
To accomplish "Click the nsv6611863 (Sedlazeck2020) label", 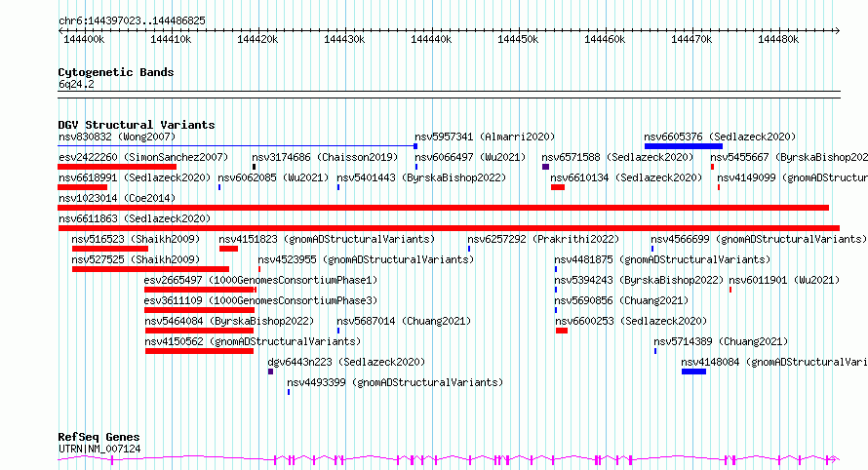I will [x=135, y=218].
